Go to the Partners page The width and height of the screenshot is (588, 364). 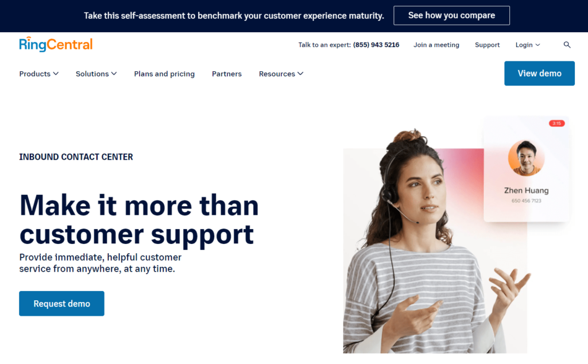point(226,74)
